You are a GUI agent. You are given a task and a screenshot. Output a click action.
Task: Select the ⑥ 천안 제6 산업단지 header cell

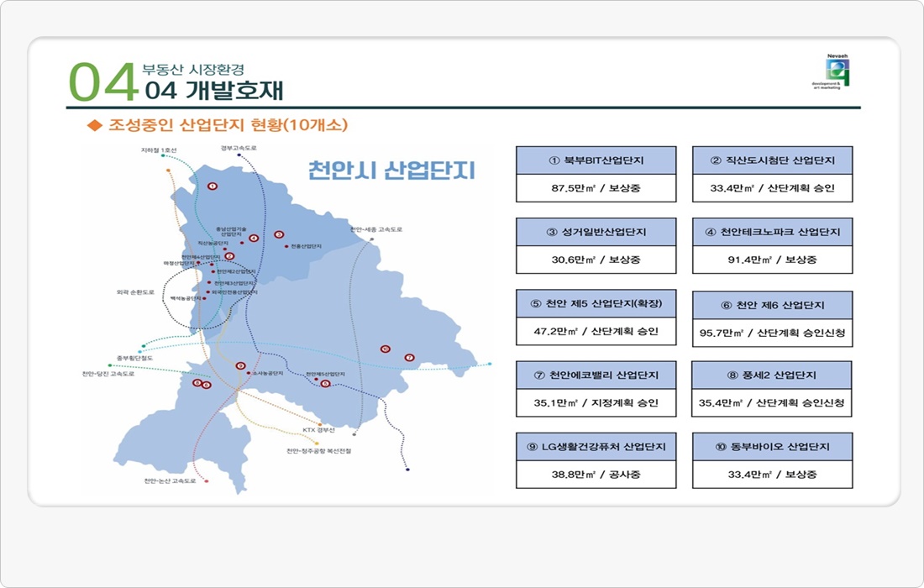pos(773,305)
